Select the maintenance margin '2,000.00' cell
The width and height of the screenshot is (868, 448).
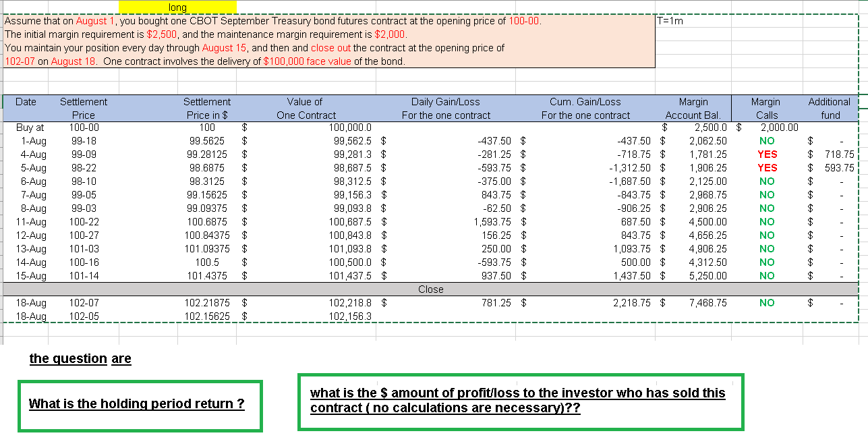pos(779,128)
